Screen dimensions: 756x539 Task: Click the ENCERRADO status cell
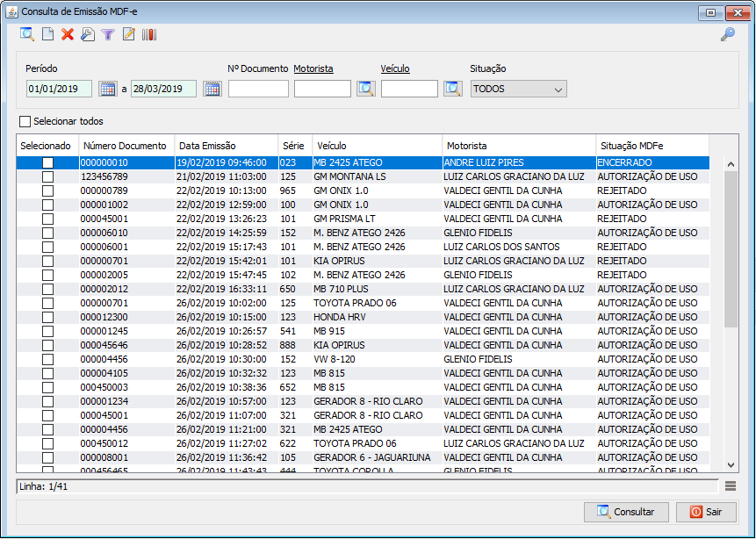point(652,163)
